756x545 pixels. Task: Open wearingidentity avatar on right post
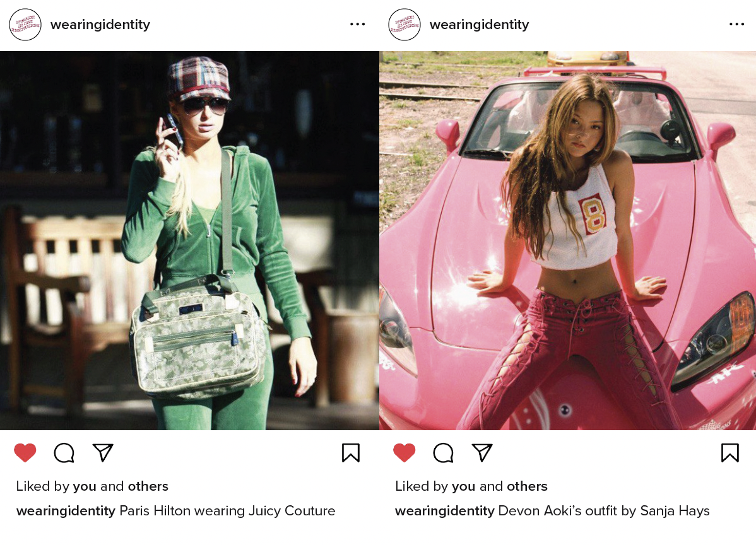pyautogui.click(x=405, y=25)
